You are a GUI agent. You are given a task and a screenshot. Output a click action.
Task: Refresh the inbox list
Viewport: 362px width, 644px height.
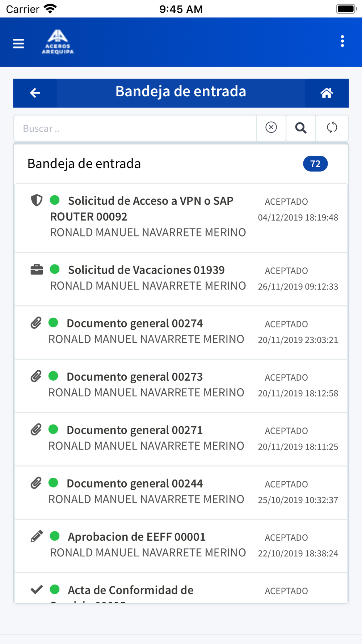pos(332,128)
